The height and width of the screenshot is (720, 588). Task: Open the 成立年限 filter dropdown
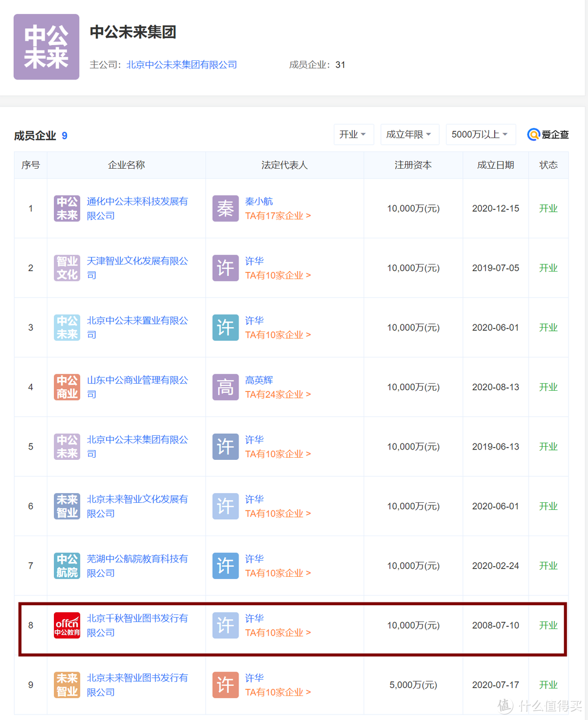[x=409, y=134]
